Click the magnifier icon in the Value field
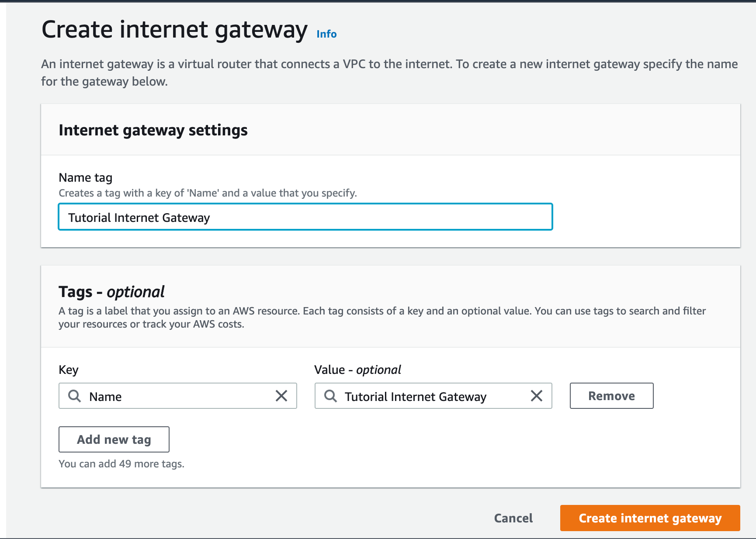Viewport: 756px width, 539px height. [330, 396]
